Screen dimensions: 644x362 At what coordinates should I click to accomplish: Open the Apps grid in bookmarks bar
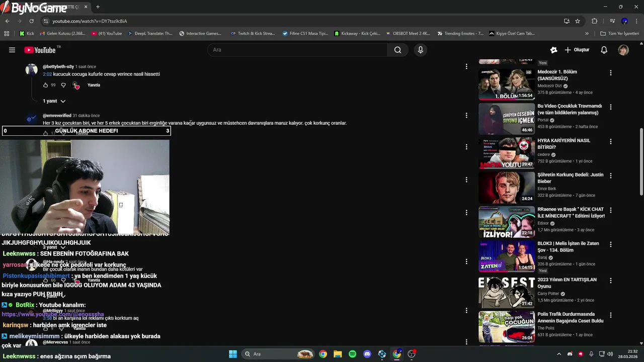[x=7, y=34]
